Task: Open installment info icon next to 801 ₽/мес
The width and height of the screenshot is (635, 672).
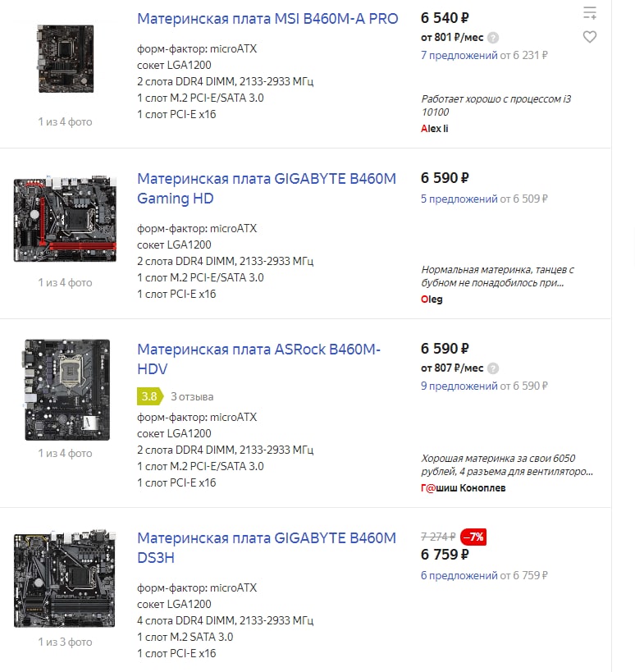Action: 493,38
